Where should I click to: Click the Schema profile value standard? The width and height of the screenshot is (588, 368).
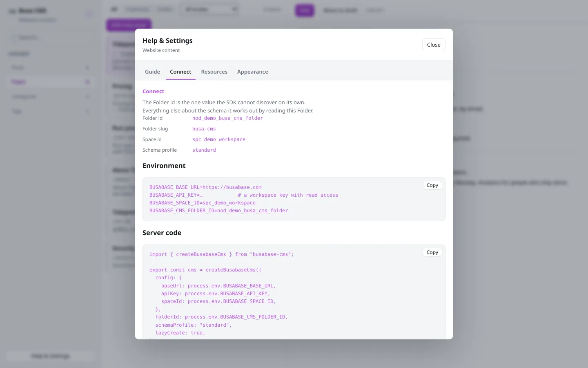click(204, 150)
